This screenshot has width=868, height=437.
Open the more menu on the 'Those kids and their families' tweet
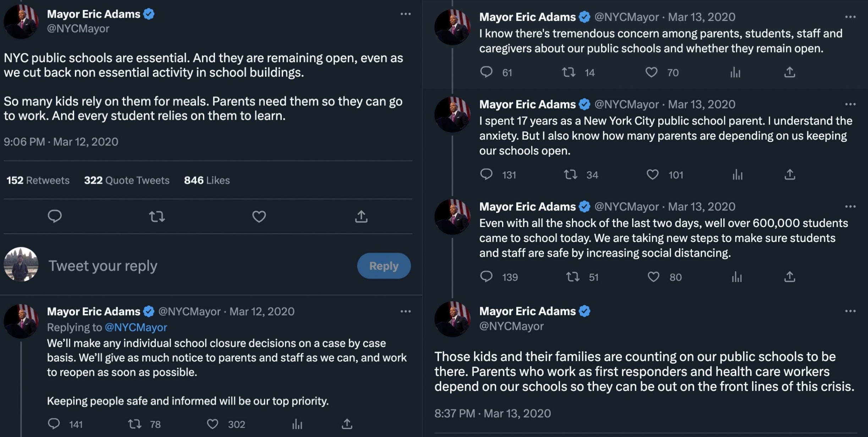(850, 311)
